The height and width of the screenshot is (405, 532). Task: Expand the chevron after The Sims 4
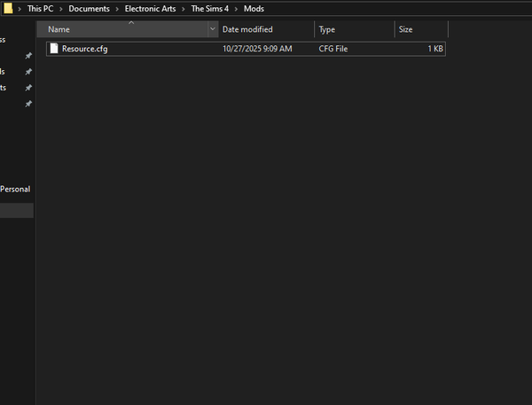237,9
